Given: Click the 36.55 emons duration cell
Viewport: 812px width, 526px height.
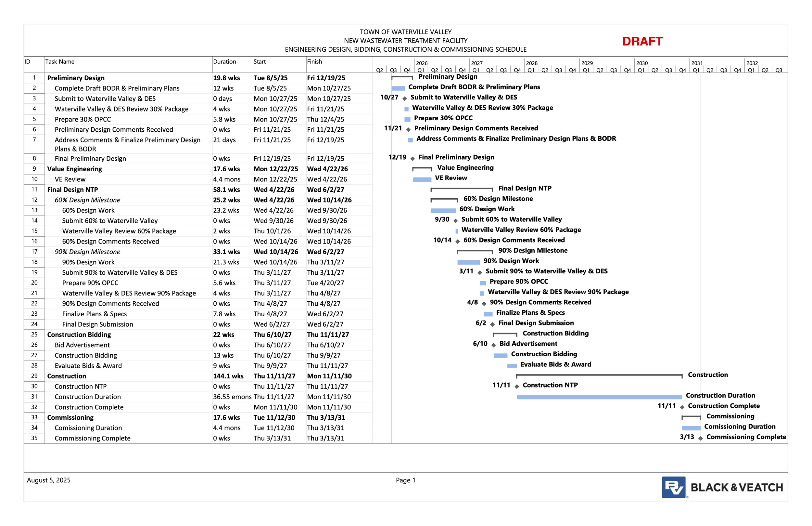Looking at the screenshot, I should click(232, 397).
